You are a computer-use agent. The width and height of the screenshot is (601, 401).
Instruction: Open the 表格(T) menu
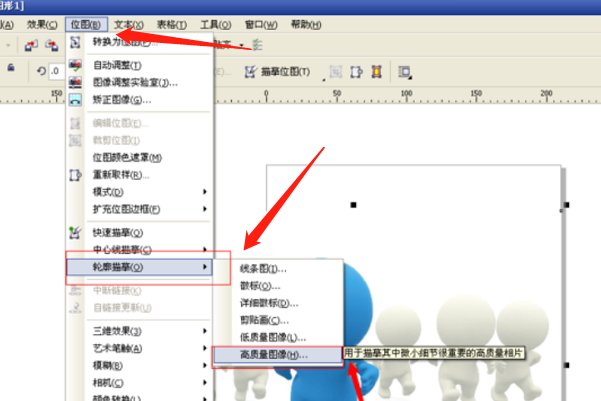[x=172, y=25]
